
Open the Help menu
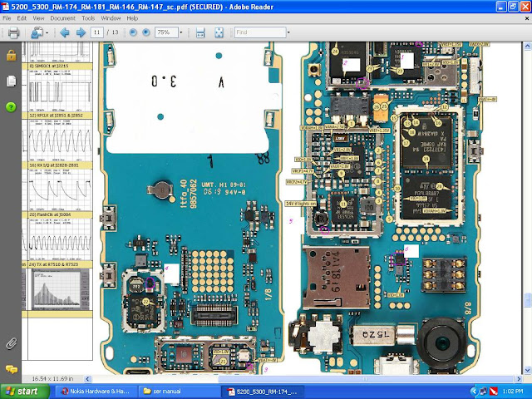tap(132, 18)
